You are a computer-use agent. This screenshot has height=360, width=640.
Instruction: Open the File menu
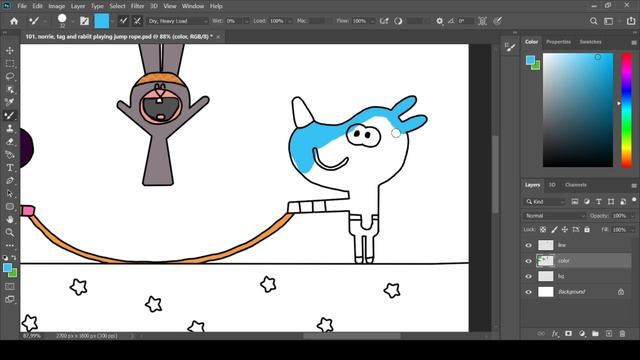pyautogui.click(x=22, y=6)
